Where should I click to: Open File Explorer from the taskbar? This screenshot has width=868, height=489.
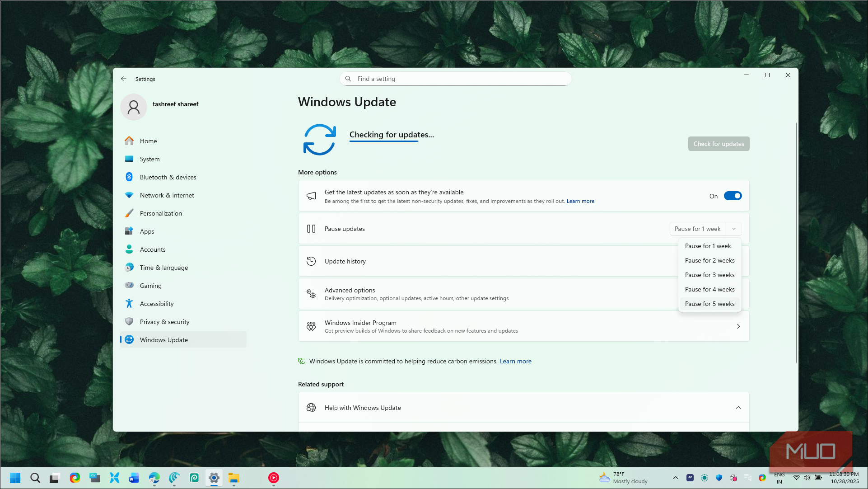click(x=233, y=478)
